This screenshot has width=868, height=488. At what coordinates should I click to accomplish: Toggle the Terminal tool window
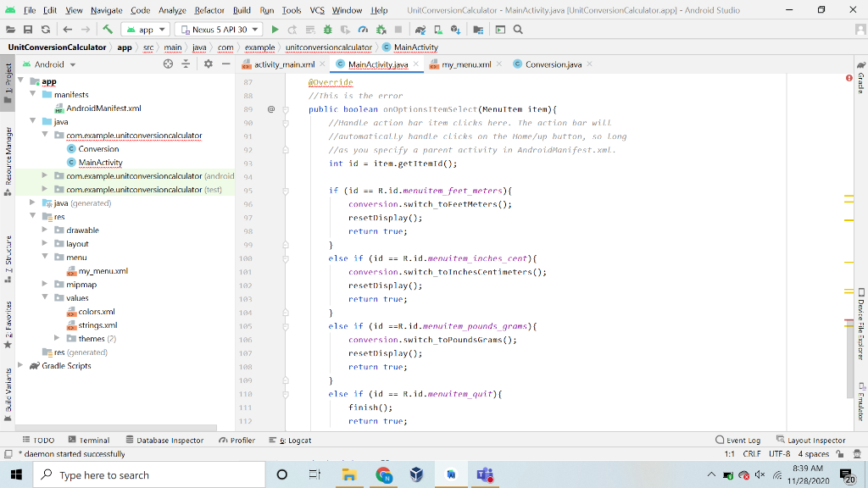(88, 440)
